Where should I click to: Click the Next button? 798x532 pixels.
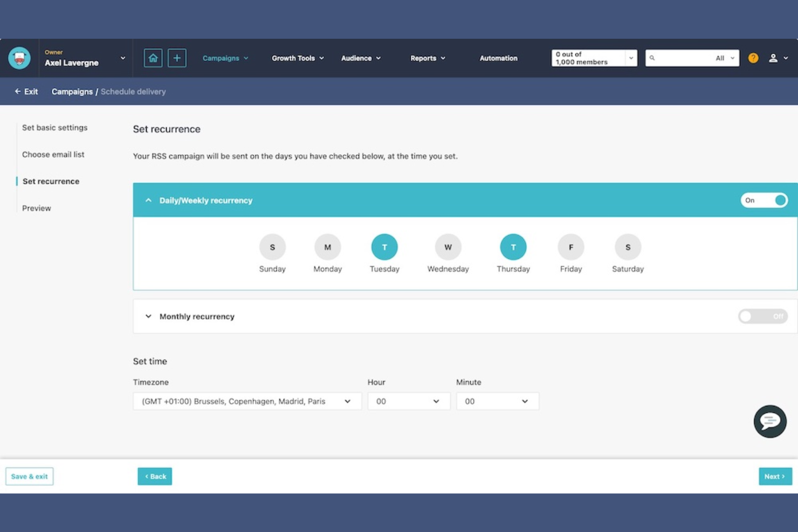(775, 476)
